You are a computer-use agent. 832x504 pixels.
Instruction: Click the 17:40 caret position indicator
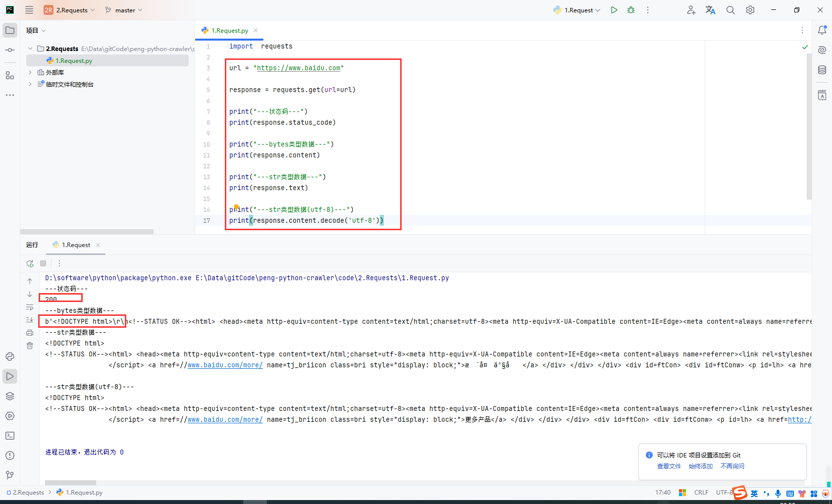663,493
